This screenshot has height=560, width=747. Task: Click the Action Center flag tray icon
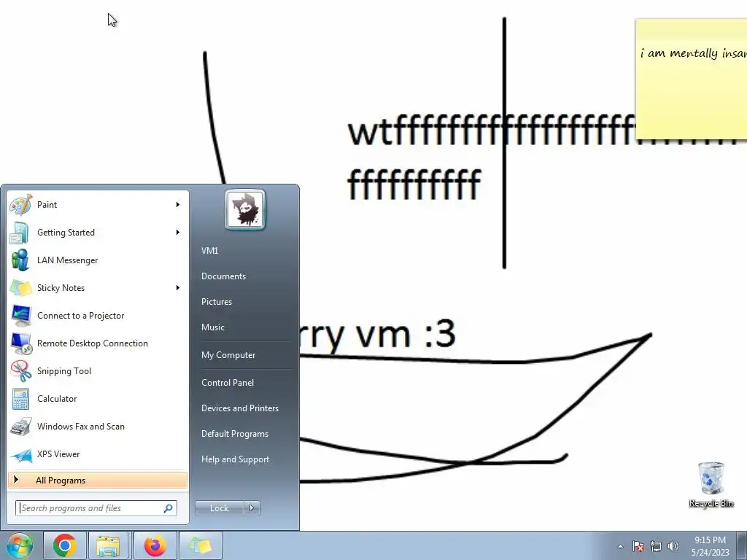click(x=638, y=546)
